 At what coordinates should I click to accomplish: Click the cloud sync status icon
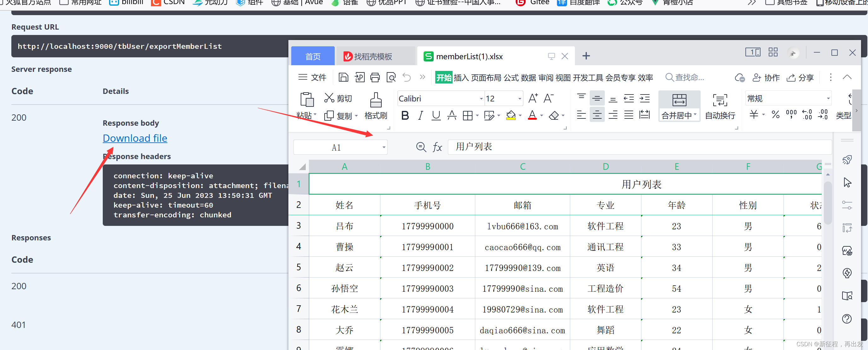pyautogui.click(x=739, y=78)
